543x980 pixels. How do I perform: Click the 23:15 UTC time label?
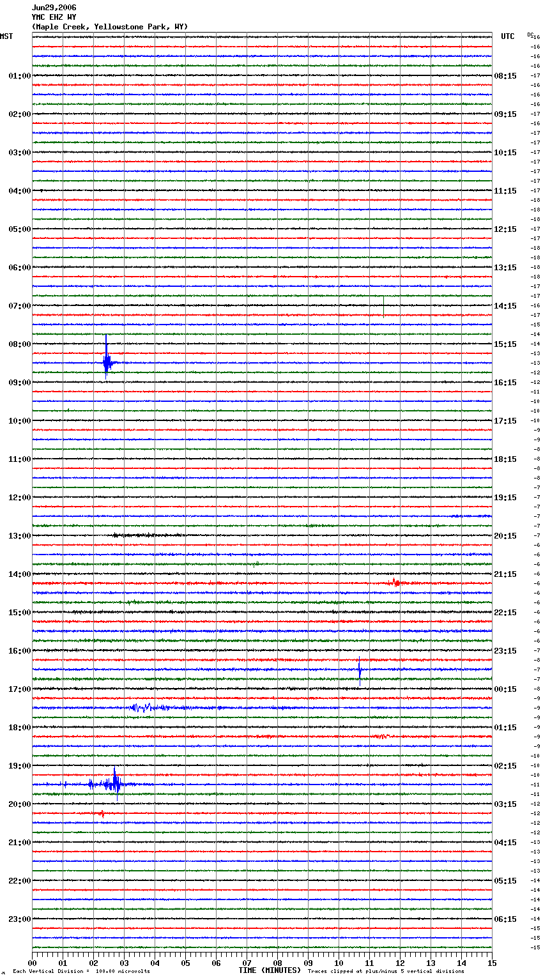(505, 651)
